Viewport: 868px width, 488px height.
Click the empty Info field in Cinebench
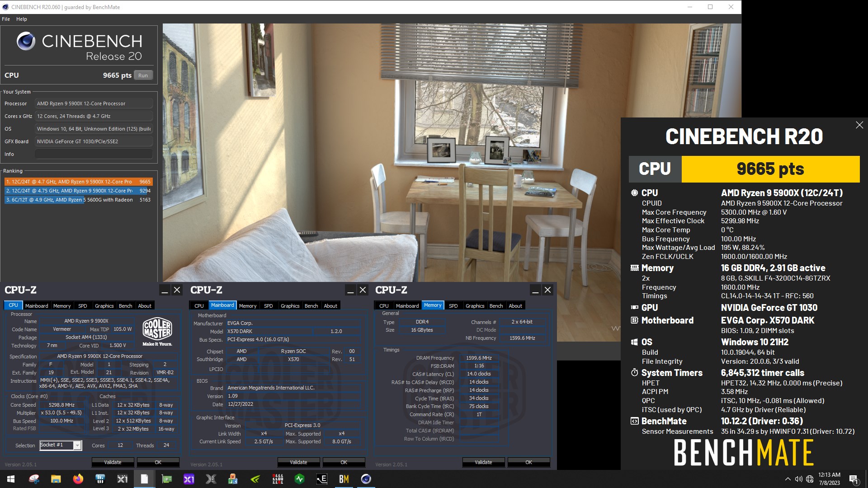94,154
